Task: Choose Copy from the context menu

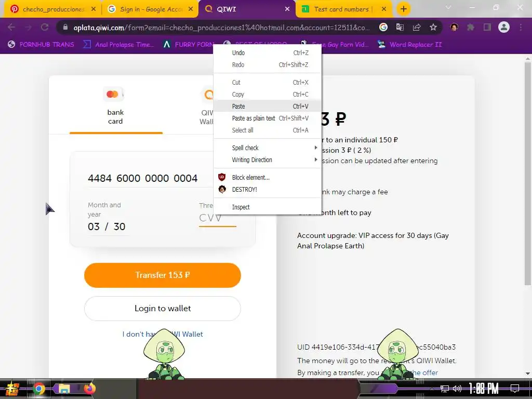Action: point(268,95)
